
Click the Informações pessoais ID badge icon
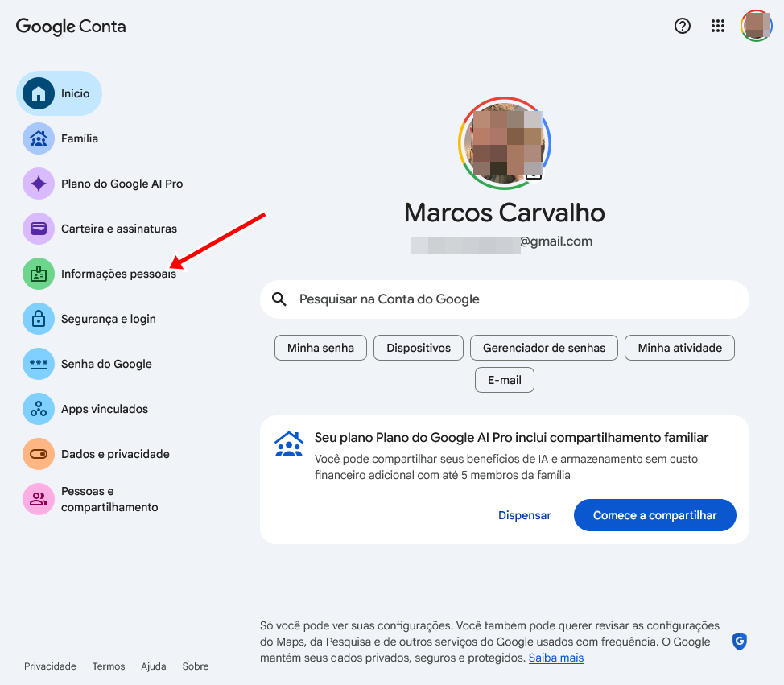(x=39, y=274)
